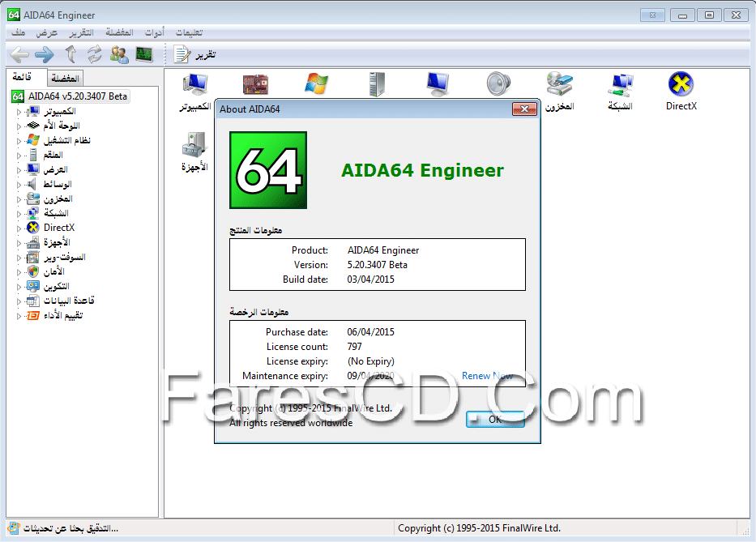Select الوسائط multimedia item in tree
Image resolution: width=756 pixels, height=542 pixels.
(x=58, y=184)
